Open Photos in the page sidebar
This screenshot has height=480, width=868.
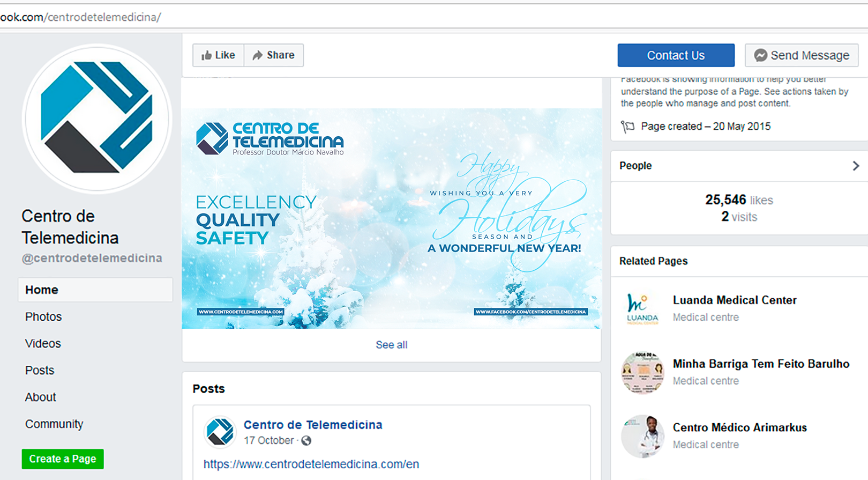point(43,316)
